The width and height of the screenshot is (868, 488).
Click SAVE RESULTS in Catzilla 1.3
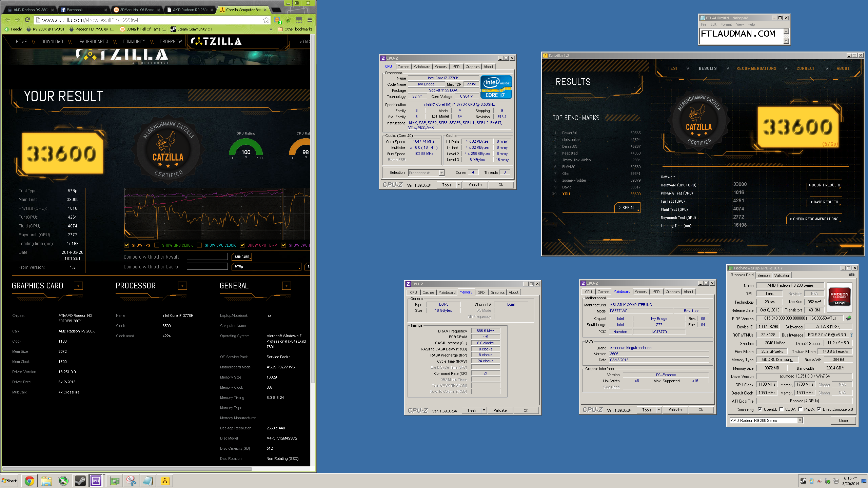(824, 202)
